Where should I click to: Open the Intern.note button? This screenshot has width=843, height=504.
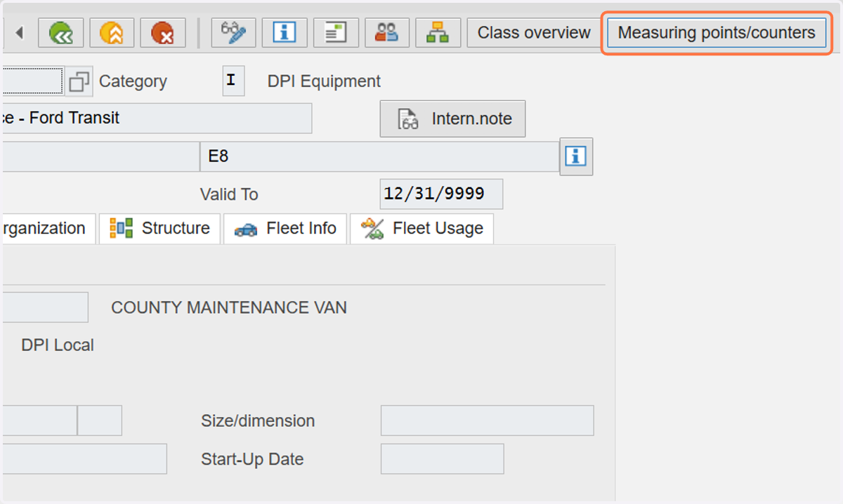coord(452,119)
